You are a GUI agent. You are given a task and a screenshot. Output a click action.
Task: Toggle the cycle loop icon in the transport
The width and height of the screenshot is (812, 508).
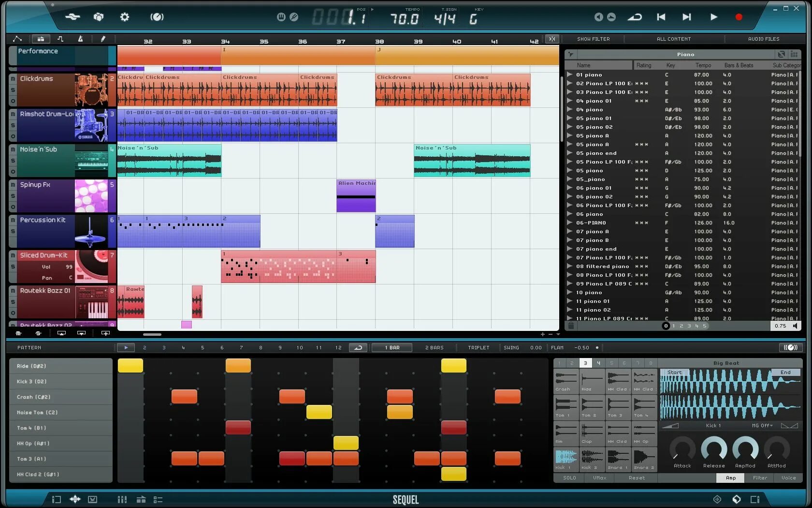coord(635,17)
